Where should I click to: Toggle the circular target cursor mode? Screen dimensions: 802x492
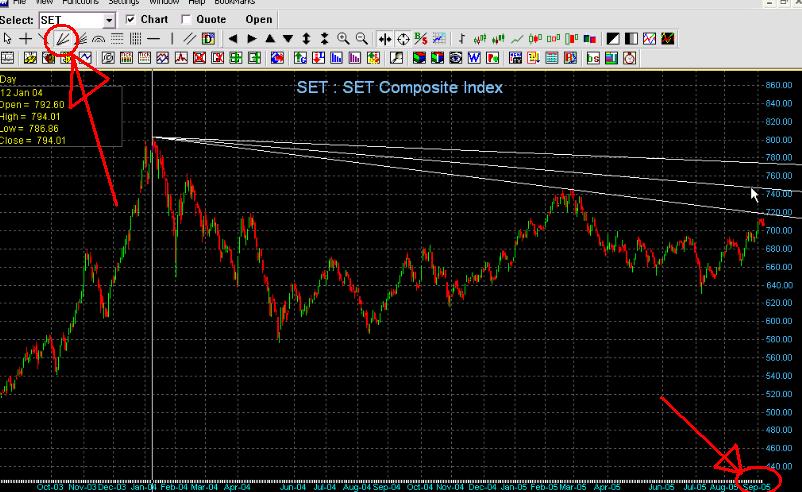point(403,39)
